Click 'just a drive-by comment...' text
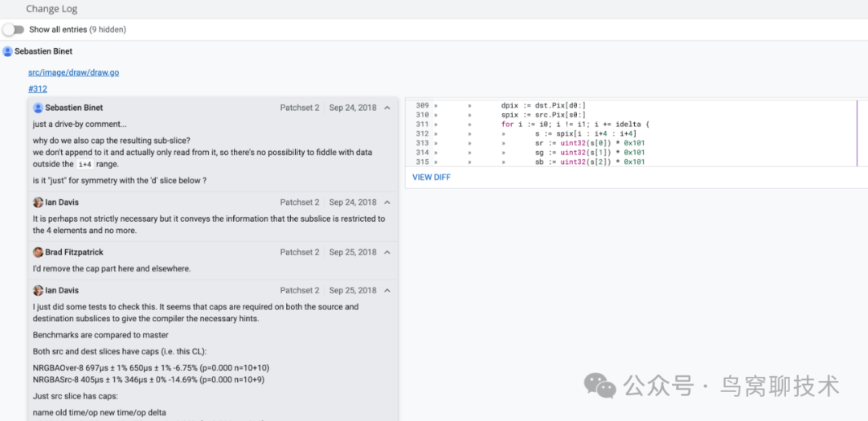868x421 pixels. pyautogui.click(x=80, y=125)
